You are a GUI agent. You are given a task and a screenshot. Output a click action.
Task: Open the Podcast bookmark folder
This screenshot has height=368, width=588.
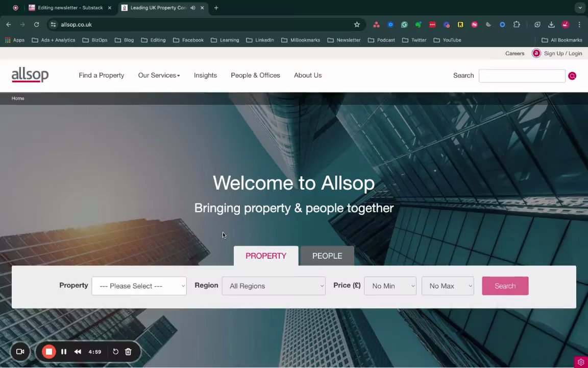(x=381, y=40)
